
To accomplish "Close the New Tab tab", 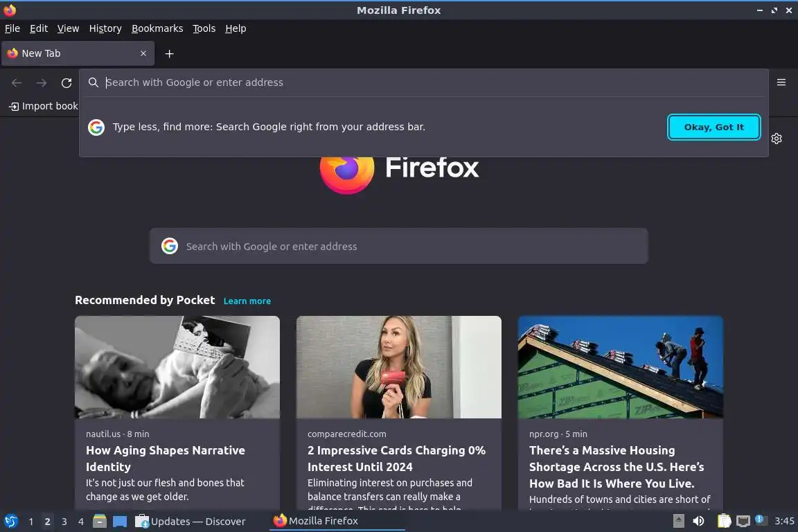I will (143, 53).
